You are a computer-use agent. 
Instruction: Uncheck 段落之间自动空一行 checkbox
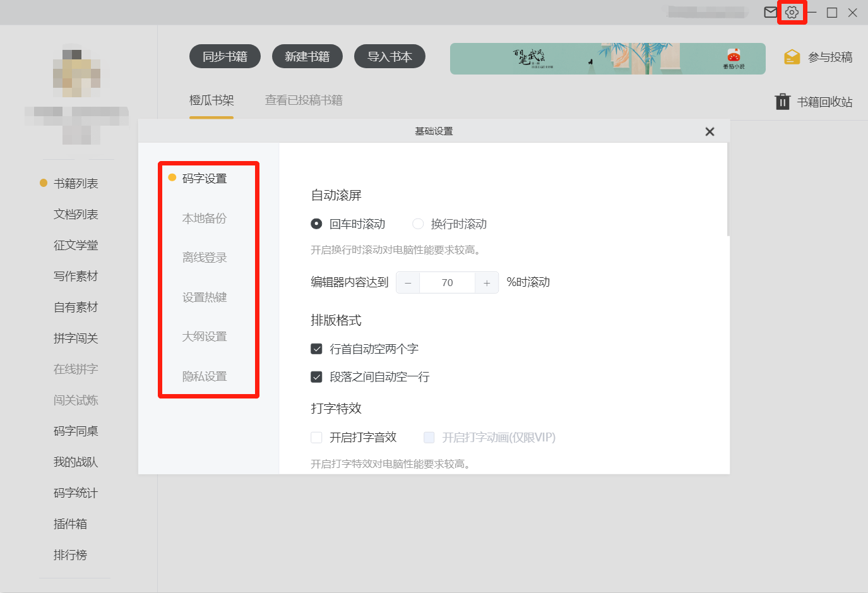(317, 377)
